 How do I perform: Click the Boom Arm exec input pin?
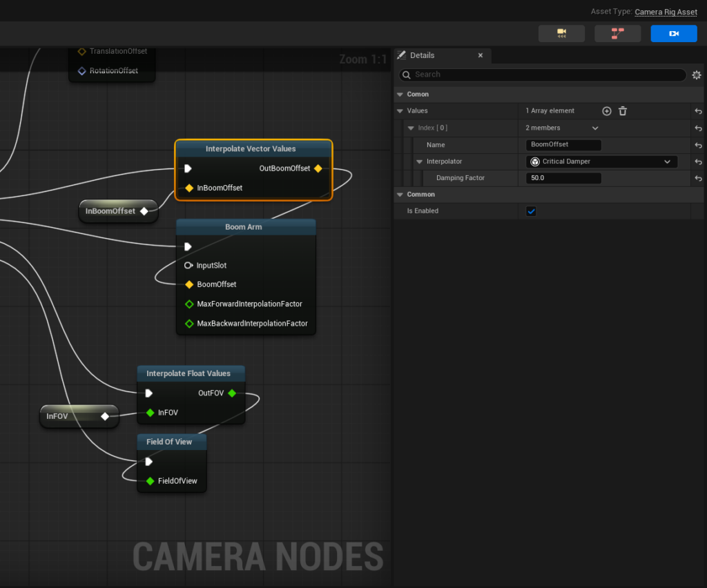pyautogui.click(x=188, y=246)
